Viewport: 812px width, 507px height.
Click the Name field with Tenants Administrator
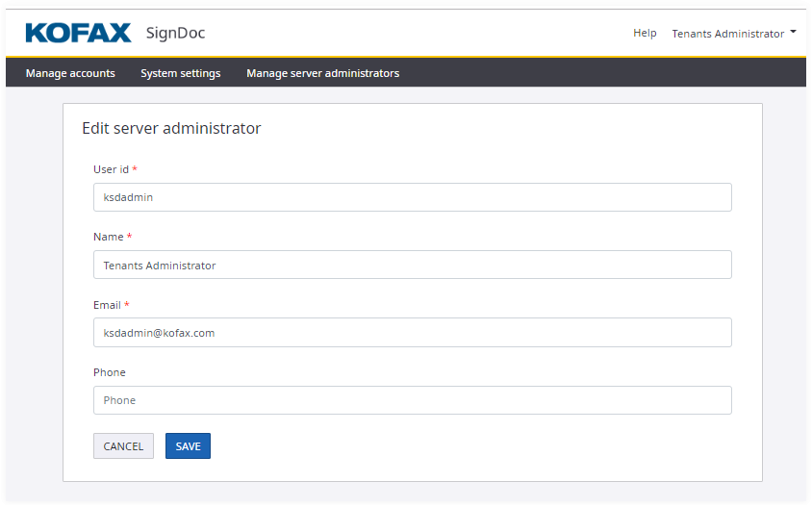click(412, 266)
